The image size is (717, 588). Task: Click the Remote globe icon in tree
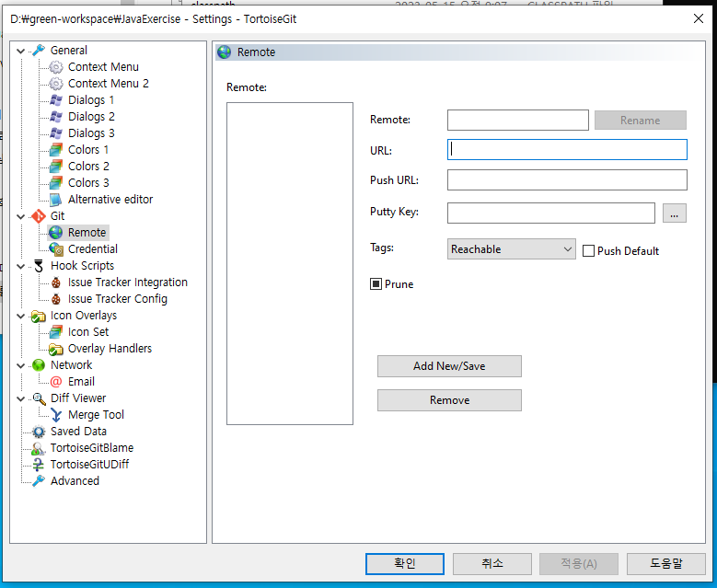(56, 232)
